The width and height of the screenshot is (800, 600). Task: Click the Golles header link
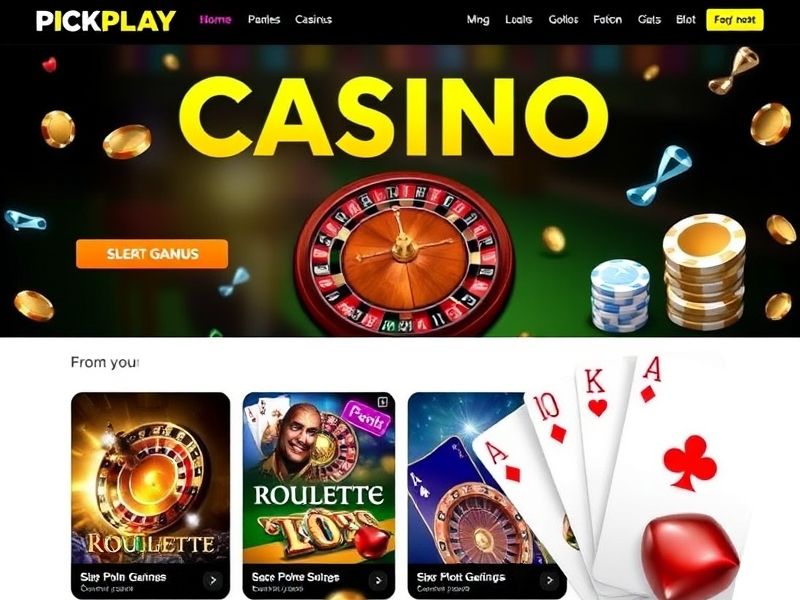pos(563,20)
